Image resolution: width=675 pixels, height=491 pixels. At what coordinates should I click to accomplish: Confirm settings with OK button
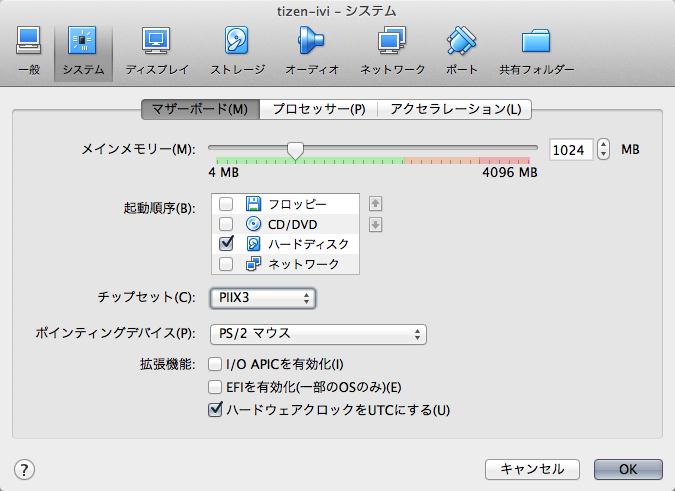(x=628, y=469)
